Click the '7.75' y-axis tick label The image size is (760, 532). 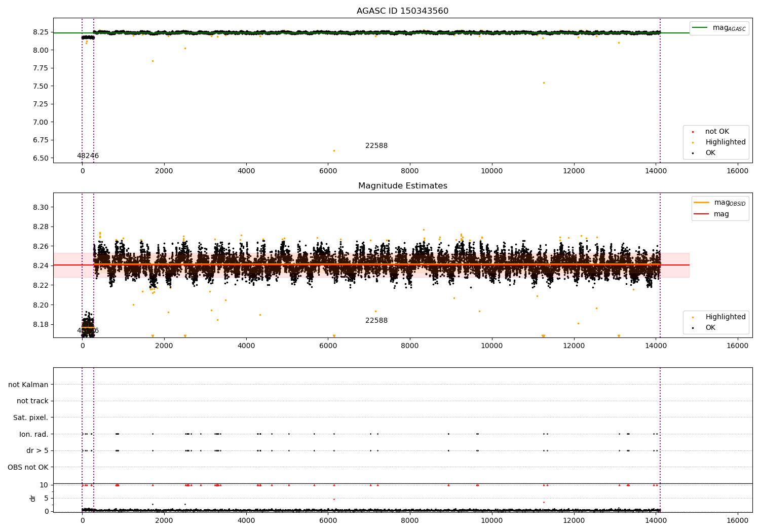click(x=41, y=68)
